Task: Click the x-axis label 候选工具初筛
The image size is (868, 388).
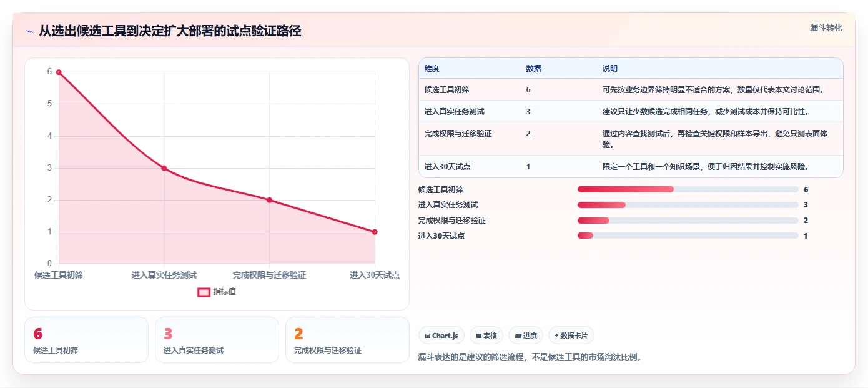Action: [59, 275]
